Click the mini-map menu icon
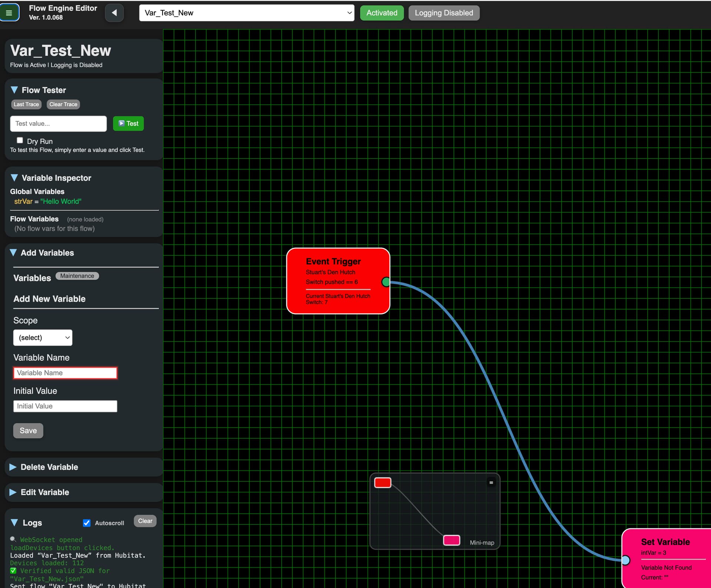 point(491,482)
